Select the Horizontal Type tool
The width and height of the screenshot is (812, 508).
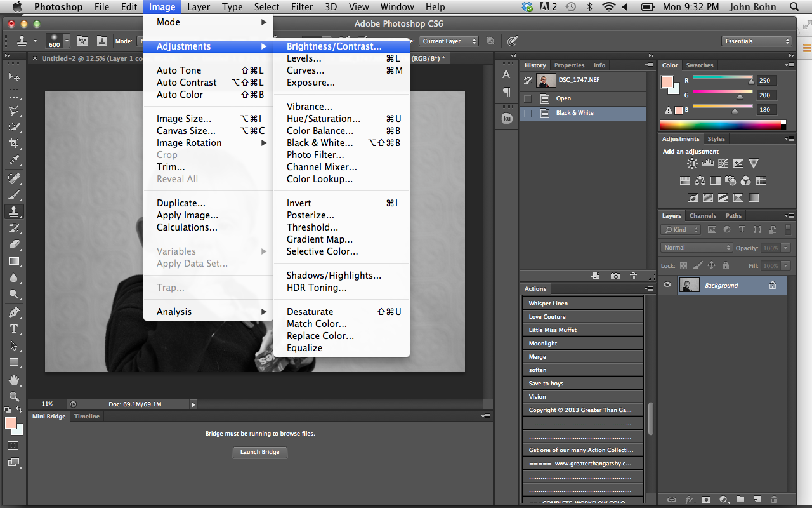14,329
